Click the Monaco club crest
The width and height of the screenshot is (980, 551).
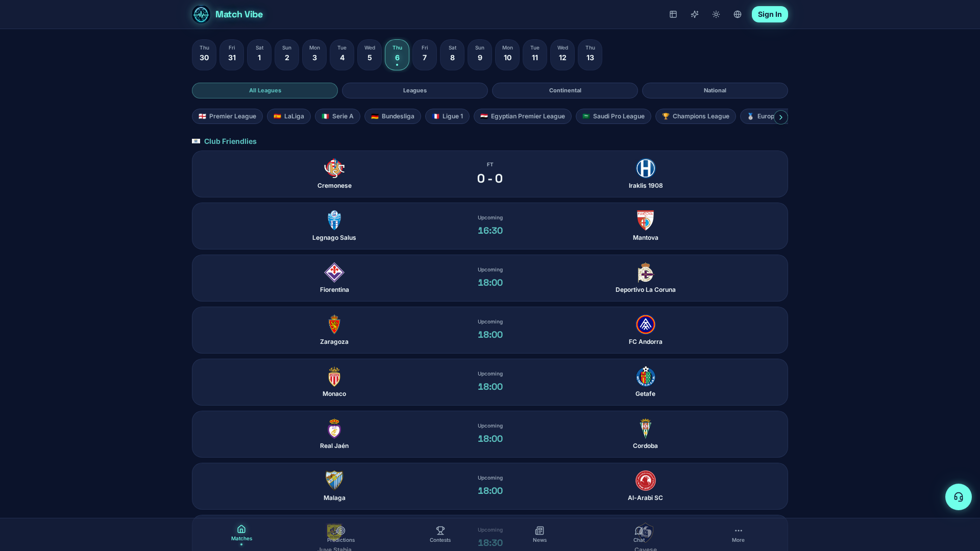point(334,377)
